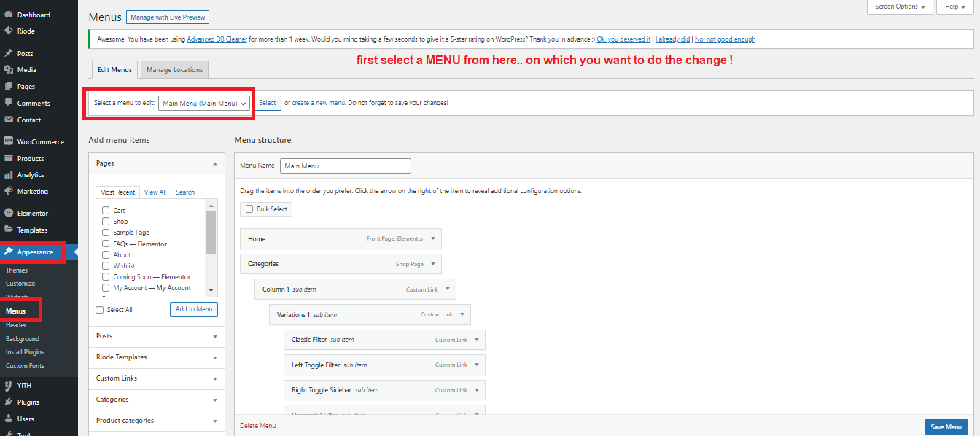Open YITH via its sidebar icon

(x=9, y=385)
